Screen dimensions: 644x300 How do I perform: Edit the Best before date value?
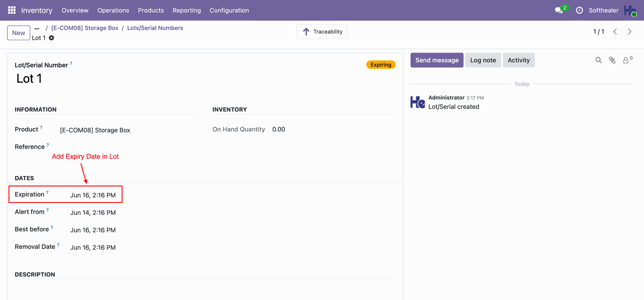(x=93, y=230)
